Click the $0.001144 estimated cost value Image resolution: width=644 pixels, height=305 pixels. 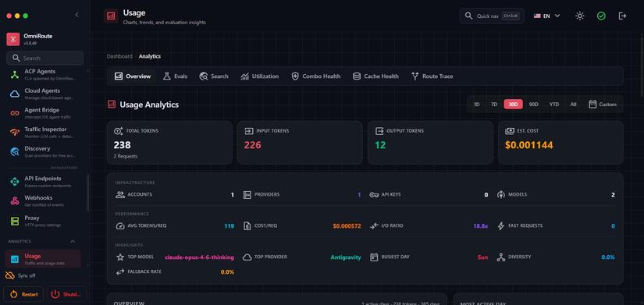pyautogui.click(x=528, y=145)
